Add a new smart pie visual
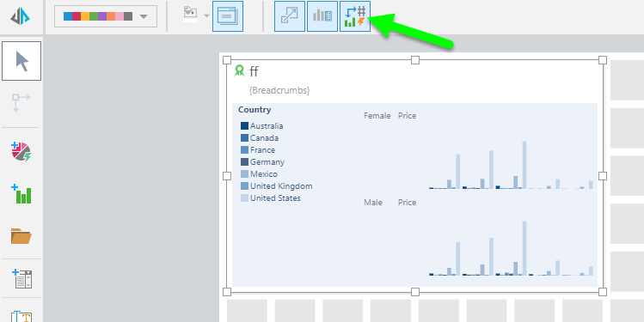This screenshot has width=644, height=322. point(21,151)
